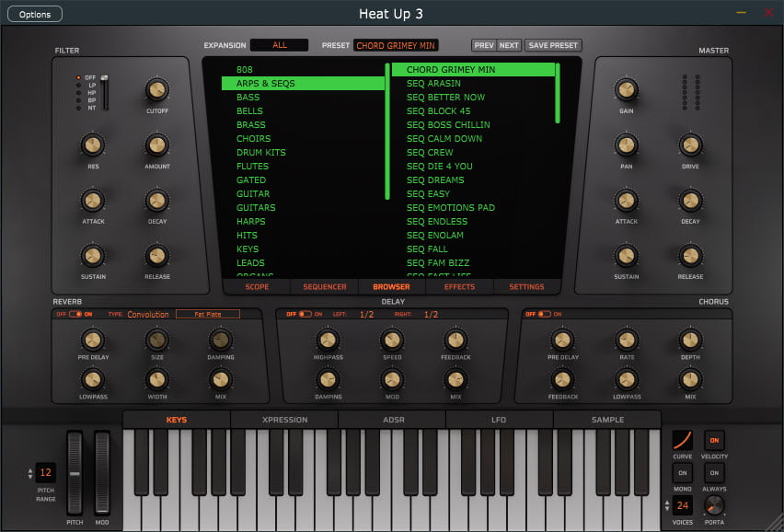Click the Reverb Width knob
Screen dimensions: 784x532
click(x=157, y=379)
